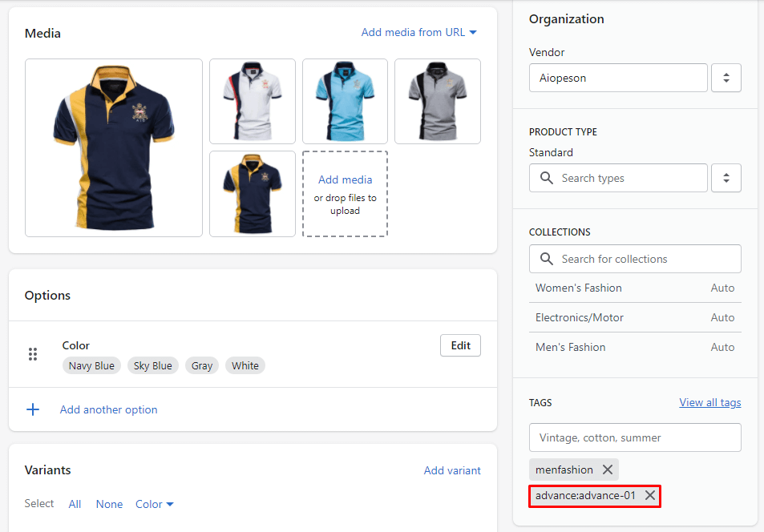Select the sky blue polo thumbnail
Image resolution: width=764 pixels, height=532 pixels.
(x=345, y=101)
